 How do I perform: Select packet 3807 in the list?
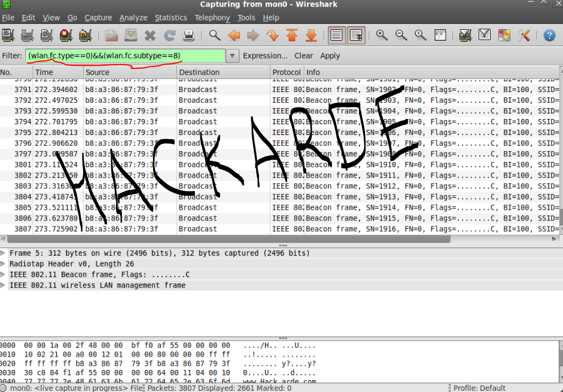pyautogui.click(x=279, y=229)
